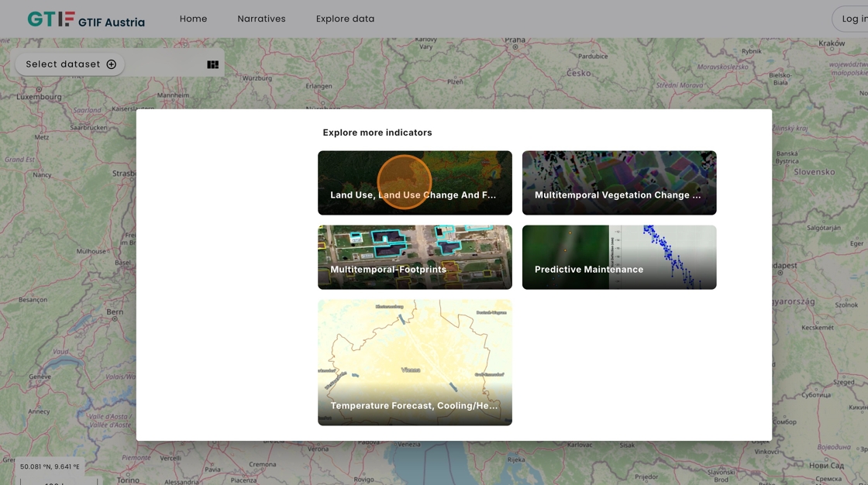Viewport: 868px width, 485px height.
Task: Open the Home menu item
Action: click(193, 19)
